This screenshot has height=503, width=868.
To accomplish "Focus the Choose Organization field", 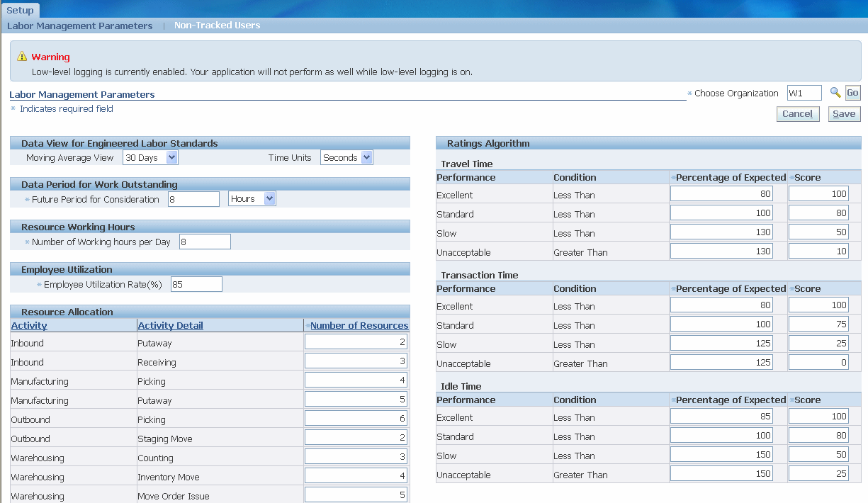I will click(804, 93).
